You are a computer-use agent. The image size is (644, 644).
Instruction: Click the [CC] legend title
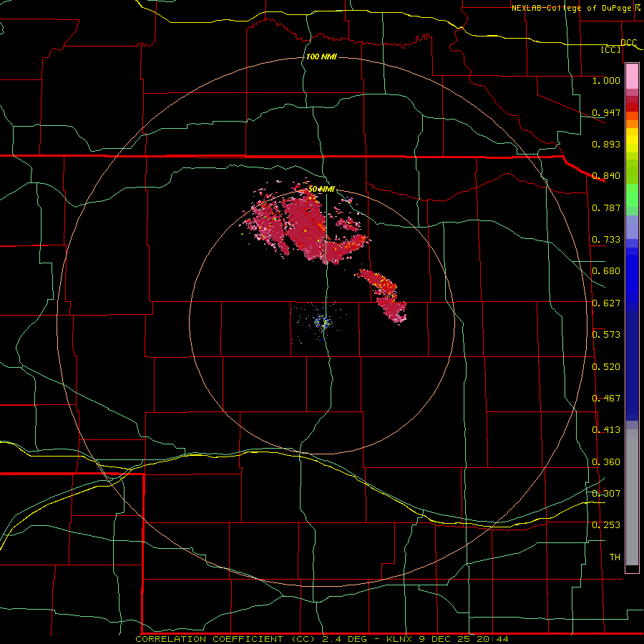click(x=611, y=49)
